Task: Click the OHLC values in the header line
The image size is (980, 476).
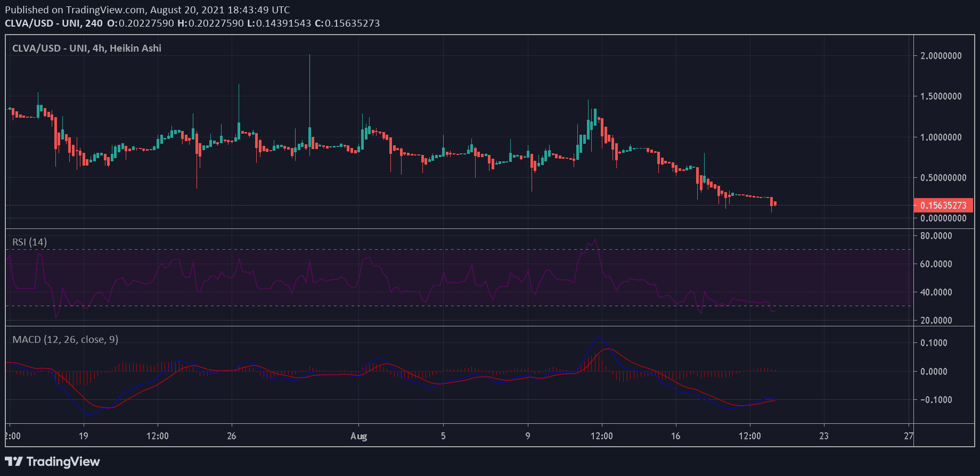Action: click(243, 23)
